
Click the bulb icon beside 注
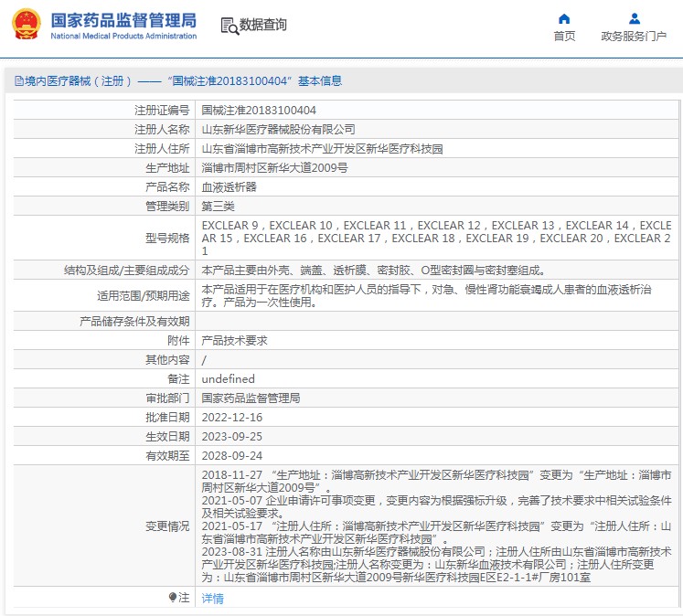(173, 597)
